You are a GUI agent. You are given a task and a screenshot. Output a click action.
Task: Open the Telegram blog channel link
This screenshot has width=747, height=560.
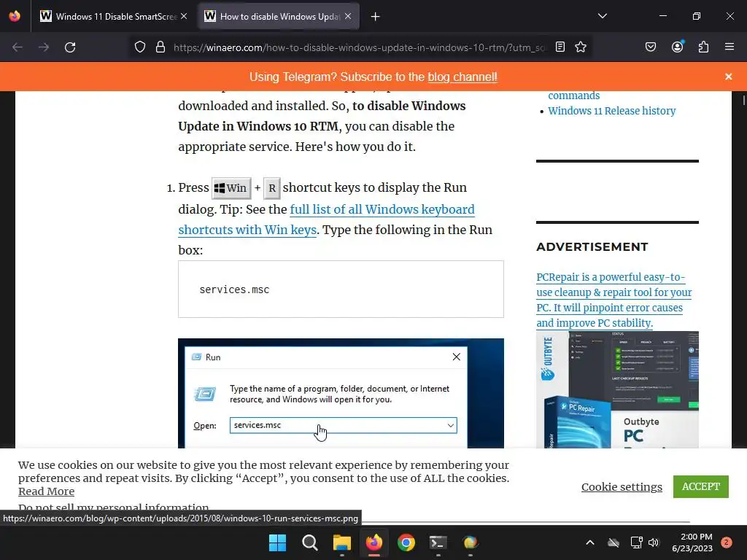coord(462,77)
